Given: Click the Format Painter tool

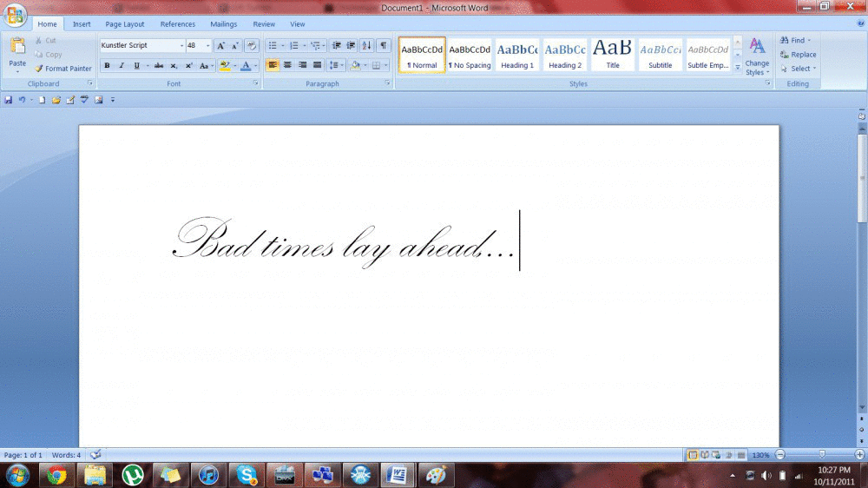Looking at the screenshot, I should 63,69.
